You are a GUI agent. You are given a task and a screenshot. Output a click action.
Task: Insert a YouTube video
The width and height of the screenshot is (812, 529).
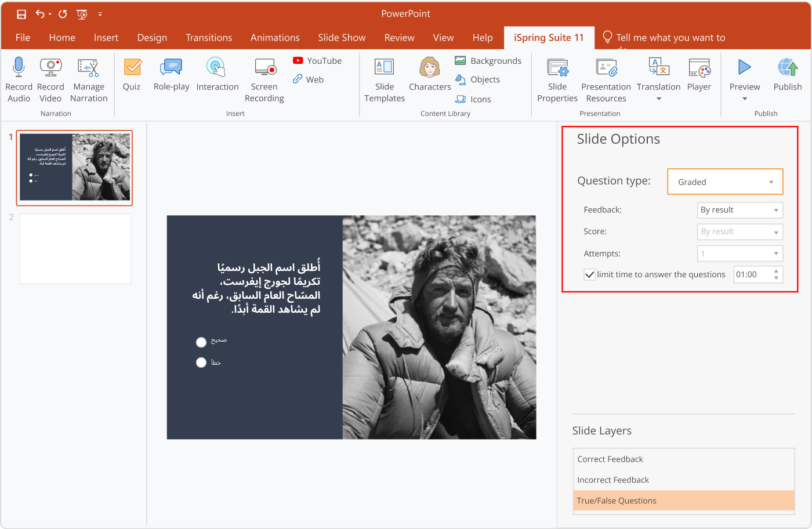pos(317,60)
